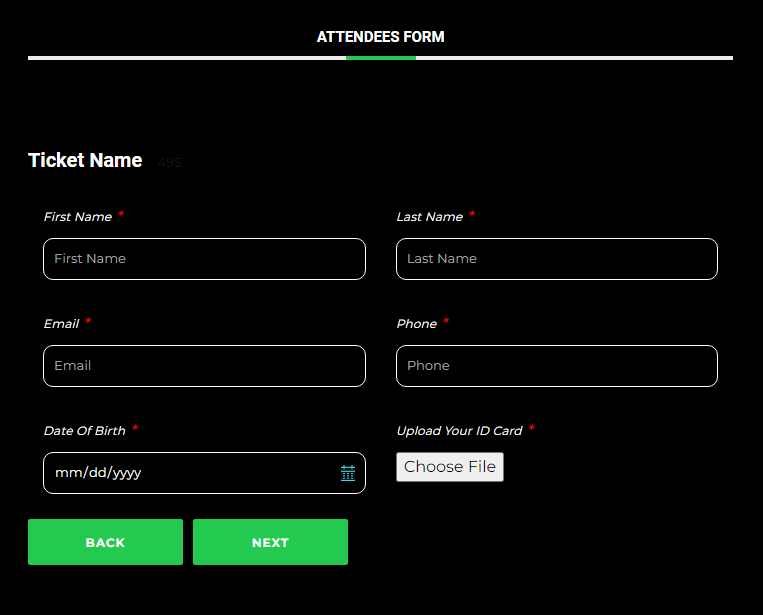The height and width of the screenshot is (615, 763).
Task: Click the Ticket Name heading
Action: (85, 160)
